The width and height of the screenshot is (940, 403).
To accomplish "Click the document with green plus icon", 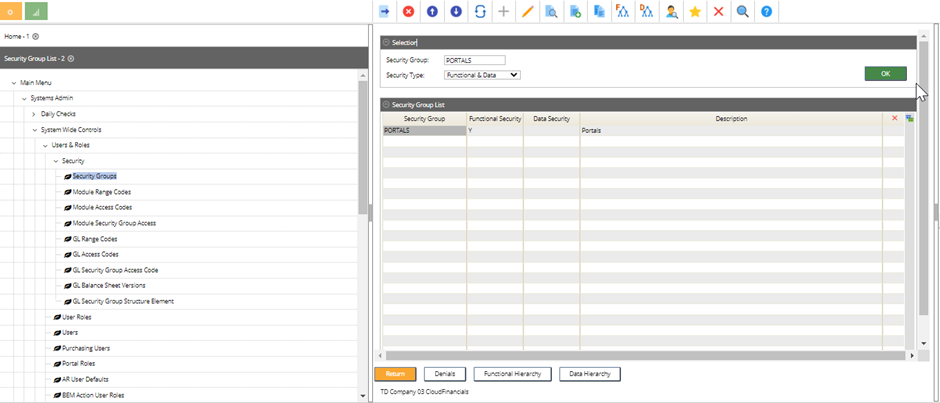I will pyautogui.click(x=576, y=11).
